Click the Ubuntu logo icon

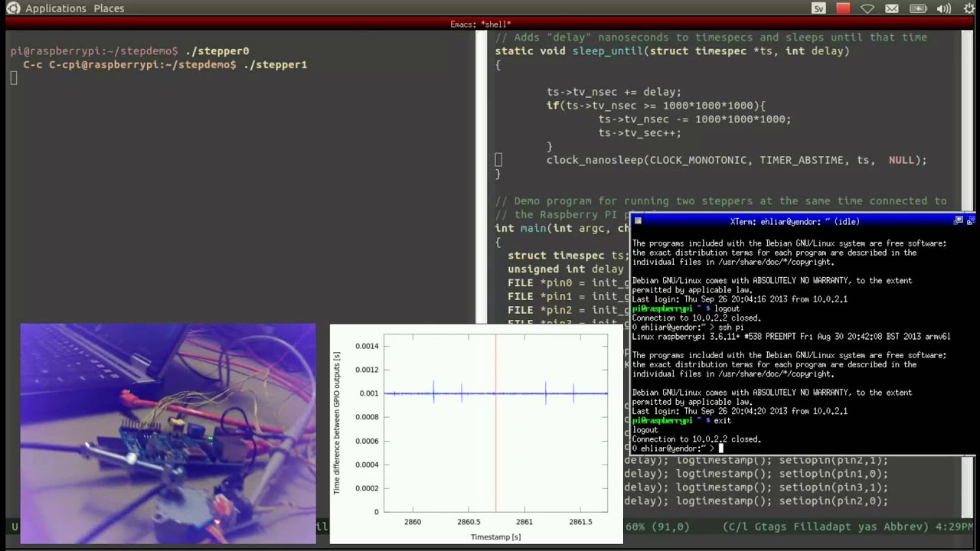tap(13, 8)
